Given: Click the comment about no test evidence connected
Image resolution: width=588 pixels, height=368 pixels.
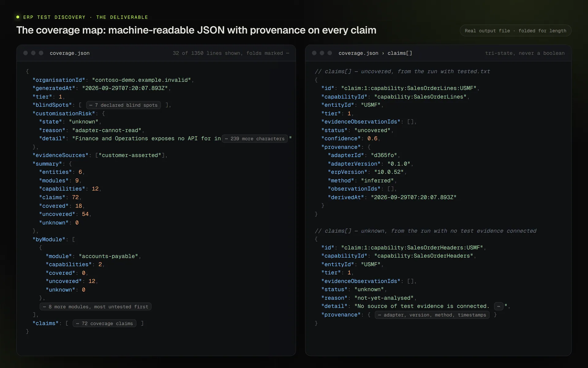Looking at the screenshot, I should (x=426, y=231).
